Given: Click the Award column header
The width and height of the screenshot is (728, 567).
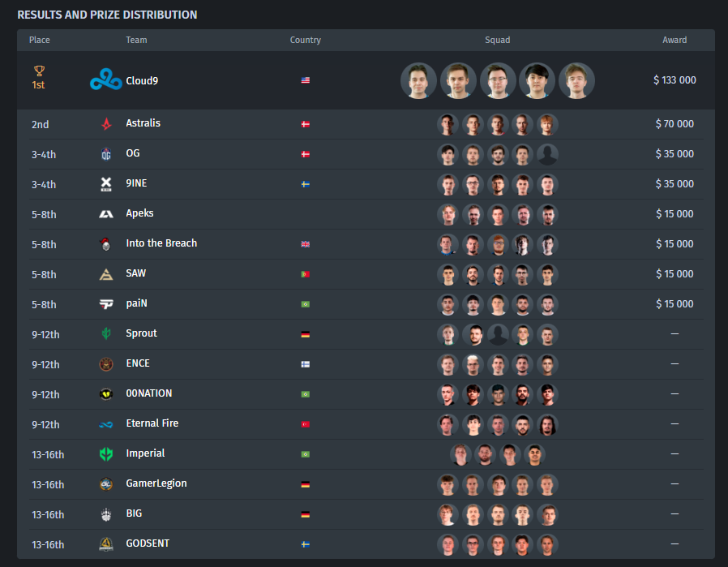Looking at the screenshot, I should [x=674, y=40].
